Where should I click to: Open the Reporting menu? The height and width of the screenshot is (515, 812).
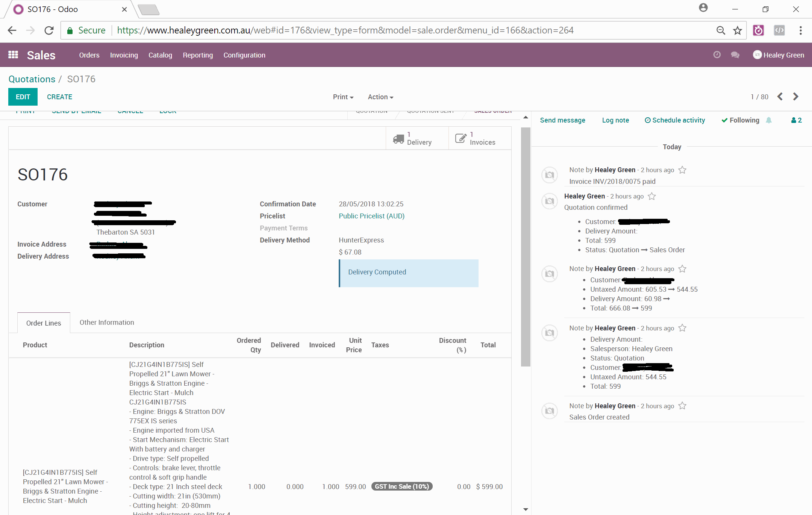198,55
